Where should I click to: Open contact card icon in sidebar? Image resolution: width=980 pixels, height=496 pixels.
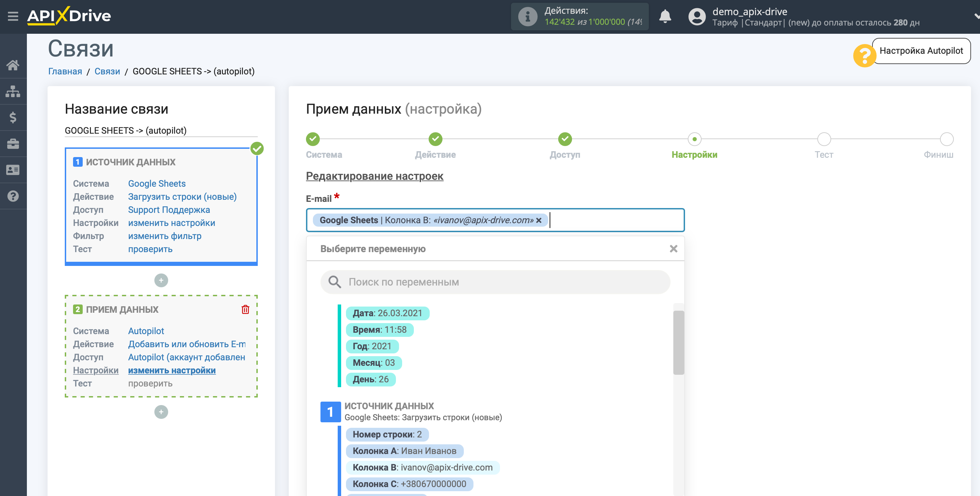click(x=13, y=170)
